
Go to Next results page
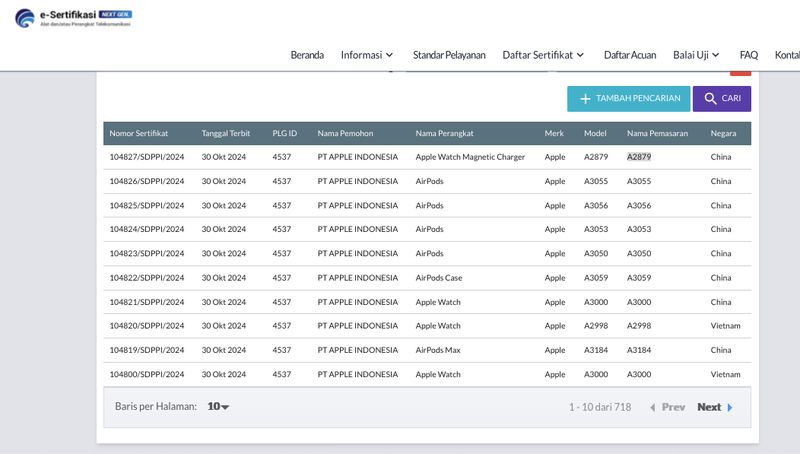point(715,407)
